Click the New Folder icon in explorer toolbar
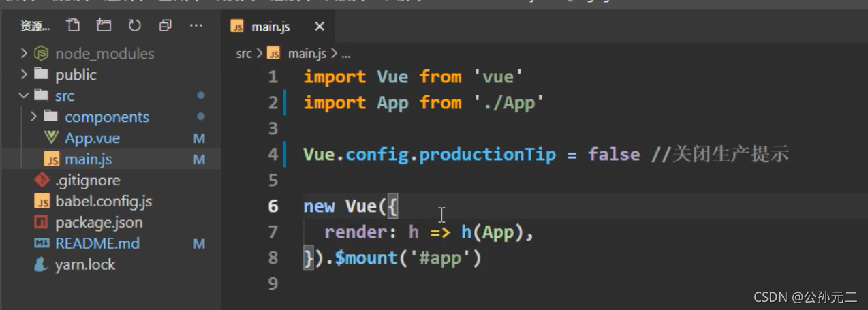This screenshot has height=310, width=868. pyautogui.click(x=104, y=26)
